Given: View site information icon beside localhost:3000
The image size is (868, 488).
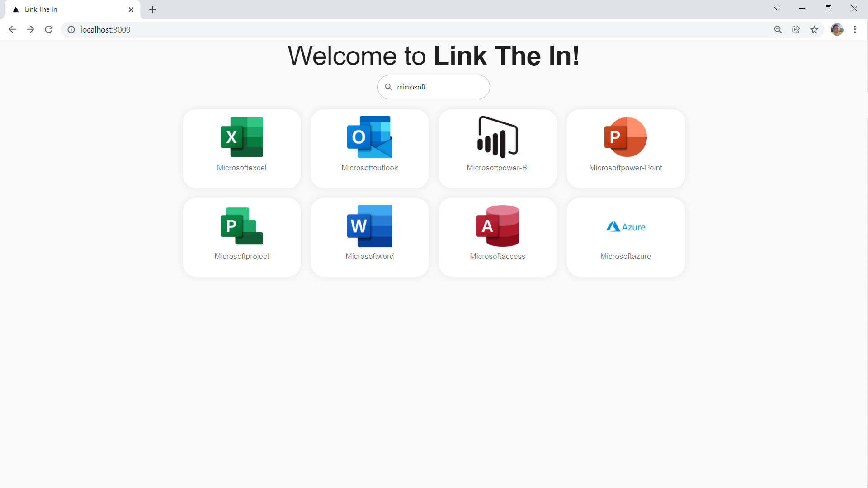Looking at the screenshot, I should pos(71,29).
